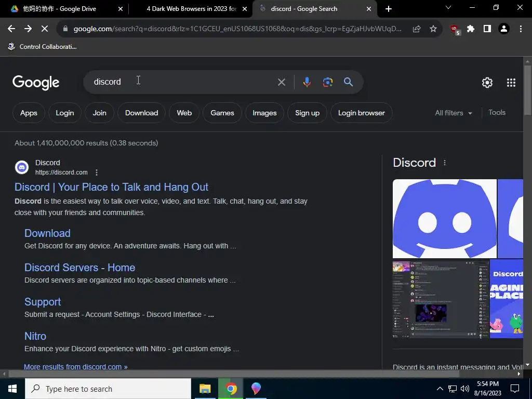Open options for the Discord result
The height and width of the screenshot is (399, 532).
coord(97,172)
